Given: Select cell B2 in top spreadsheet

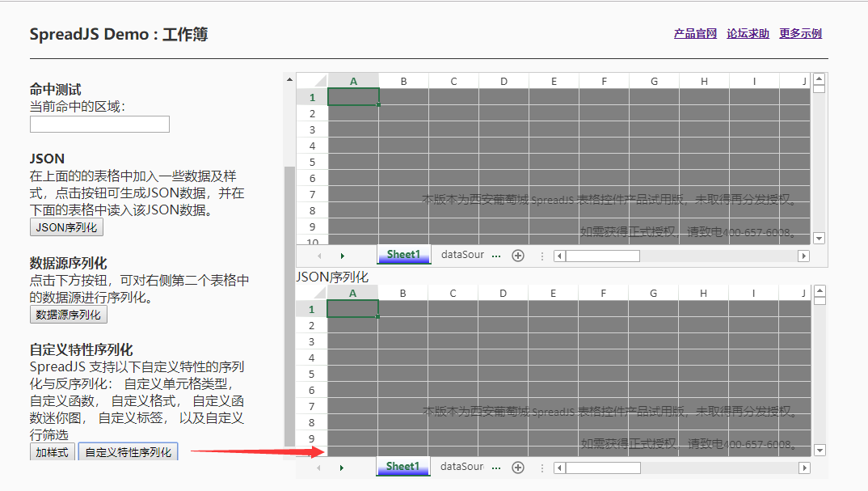Looking at the screenshot, I should (x=403, y=113).
